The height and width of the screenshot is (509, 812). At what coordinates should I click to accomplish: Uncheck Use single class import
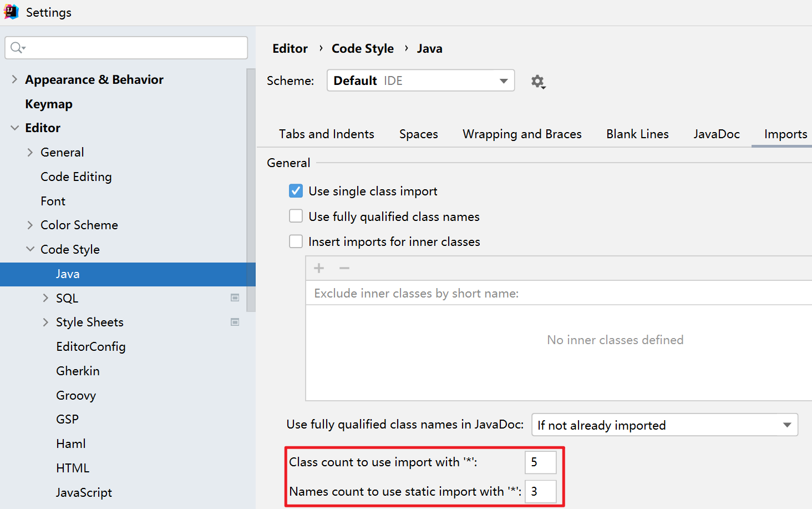(x=296, y=191)
